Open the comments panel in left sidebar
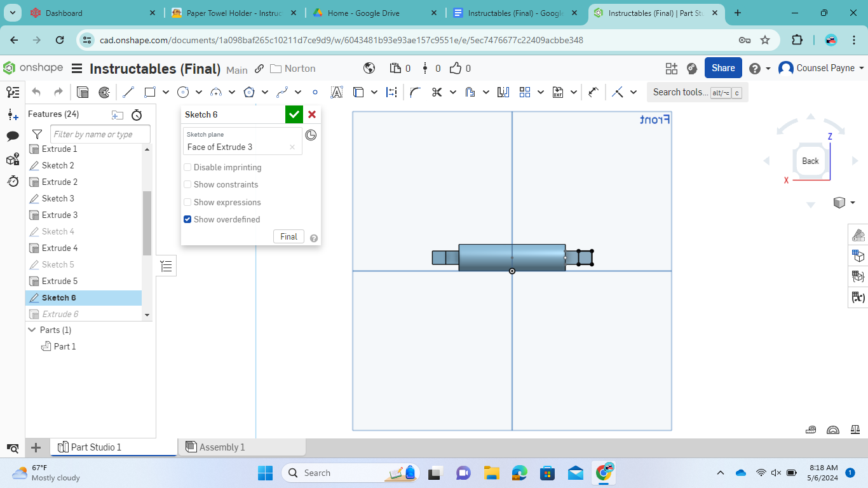 tap(13, 136)
